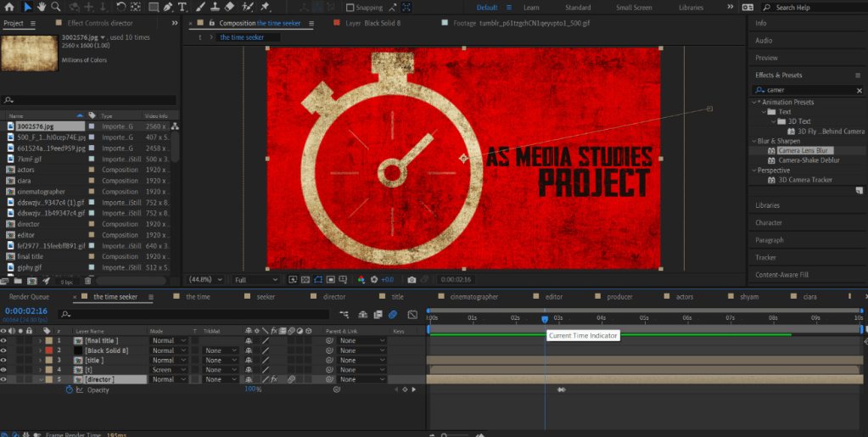This screenshot has width=868, height=437.
Task: Open the Content-Aware Fill panel
Action: coord(781,275)
